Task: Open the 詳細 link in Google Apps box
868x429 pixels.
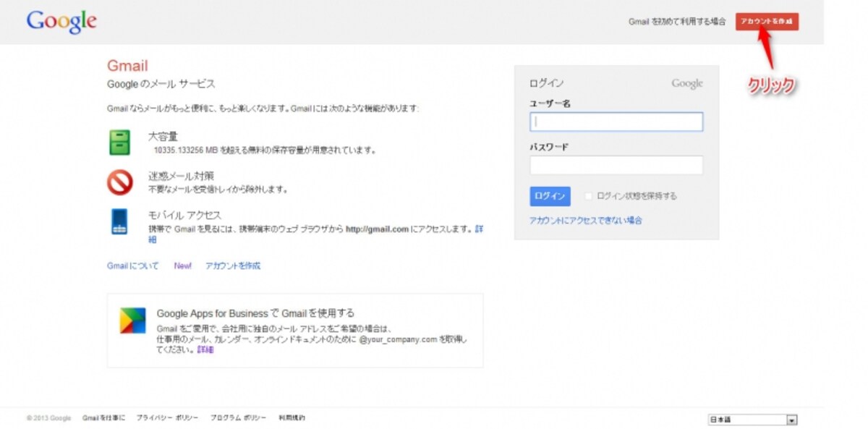Action: 205,349
